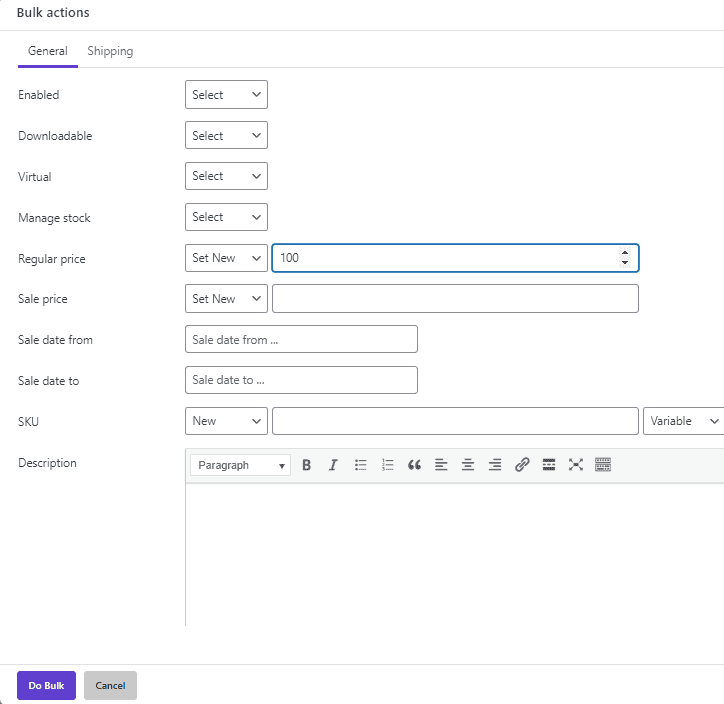Viewport: 724px width, 704px height.
Task: Switch to the Shipping tab
Action: click(x=110, y=51)
